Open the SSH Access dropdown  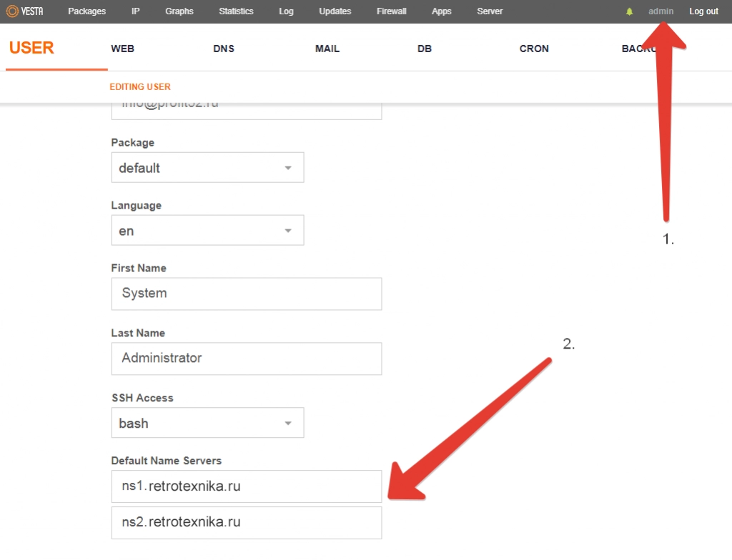coord(207,423)
